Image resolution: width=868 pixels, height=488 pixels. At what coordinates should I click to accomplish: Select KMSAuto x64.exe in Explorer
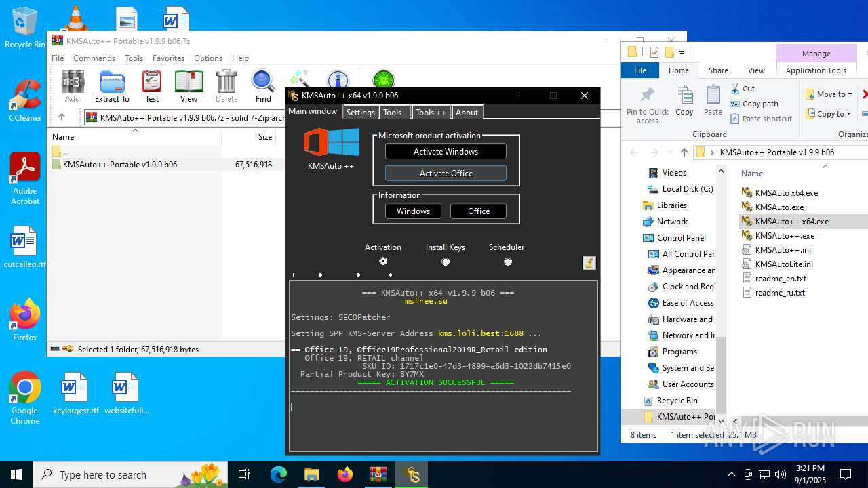[786, 193]
